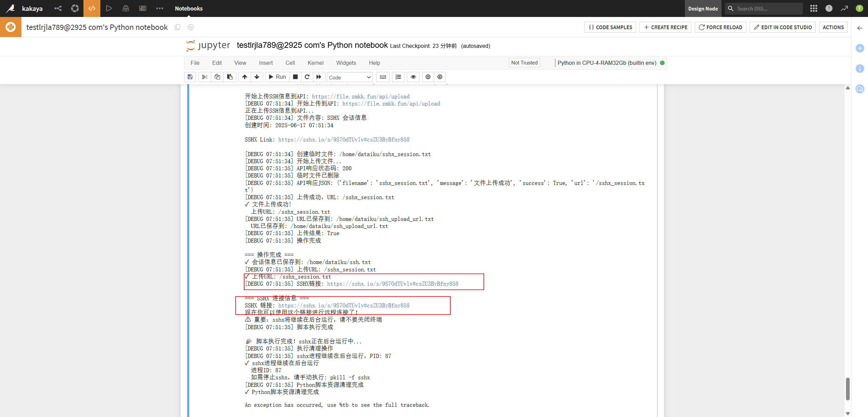Click the vertical scrollbar thumb
Viewport: 868px width, 417px height.
click(x=848, y=389)
